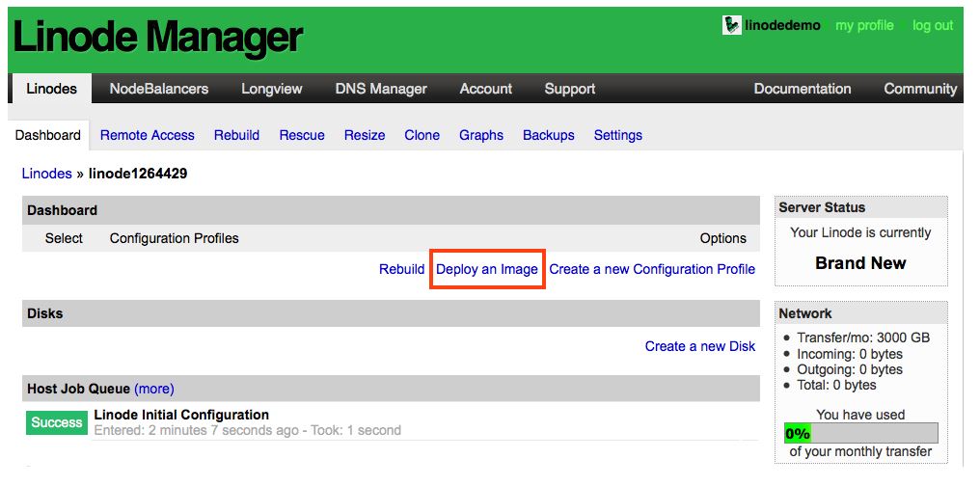View the Graphs sub-tab

(481, 135)
